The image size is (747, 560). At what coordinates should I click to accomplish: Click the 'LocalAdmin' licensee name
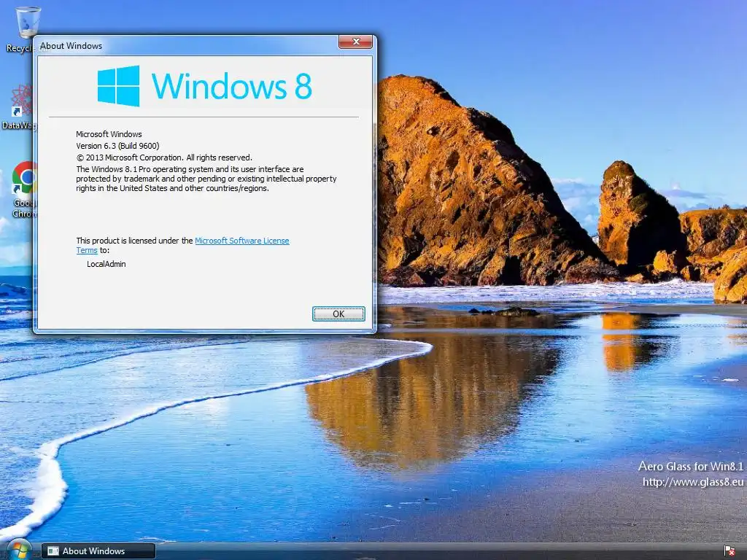tap(107, 264)
